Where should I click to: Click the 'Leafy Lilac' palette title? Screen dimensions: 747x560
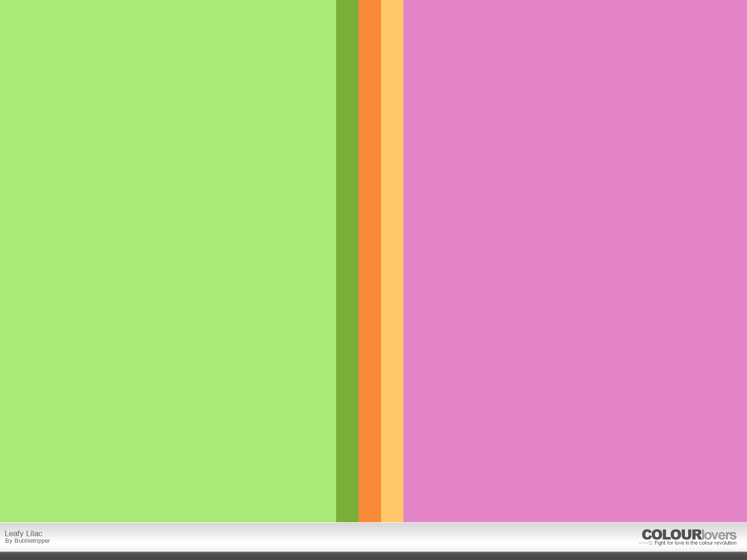coord(23,533)
